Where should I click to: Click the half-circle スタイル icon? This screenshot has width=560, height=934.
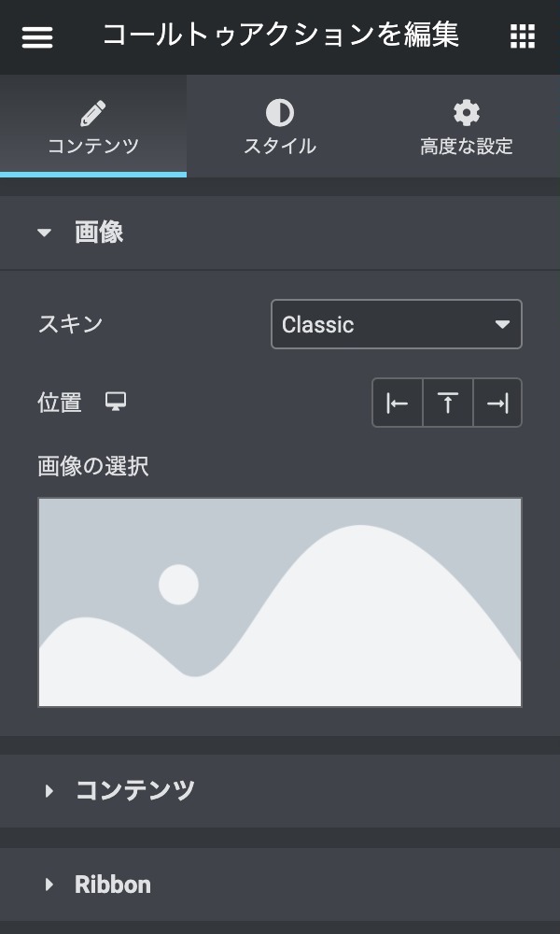coord(279,114)
